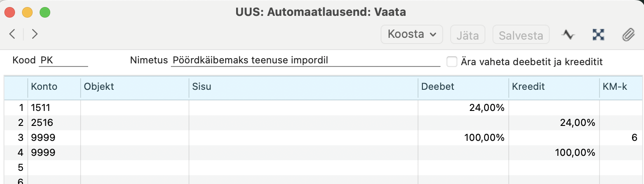Click the forward arrow navigation icon
Image resolution: width=644 pixels, height=184 pixels.
[x=35, y=34]
